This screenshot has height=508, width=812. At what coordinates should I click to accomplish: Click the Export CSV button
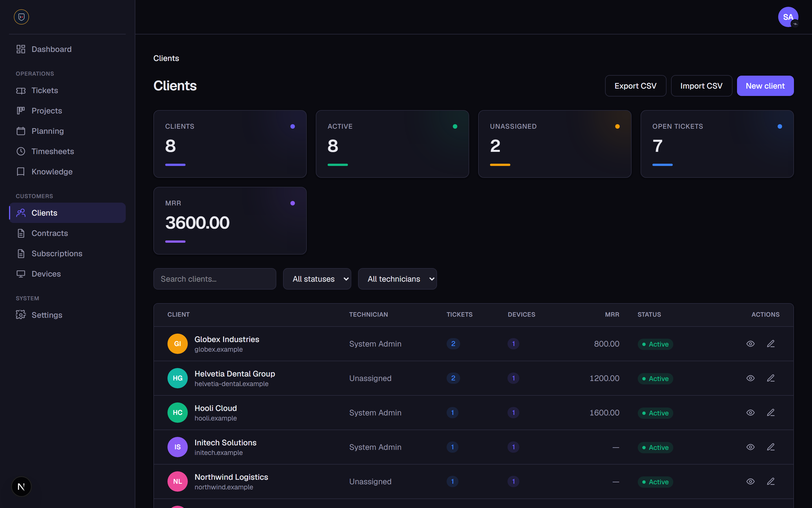tap(636, 86)
